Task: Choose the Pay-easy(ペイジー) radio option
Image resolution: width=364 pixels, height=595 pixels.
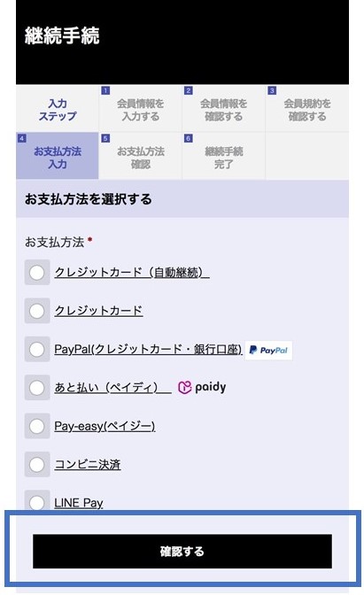Action: tap(37, 426)
